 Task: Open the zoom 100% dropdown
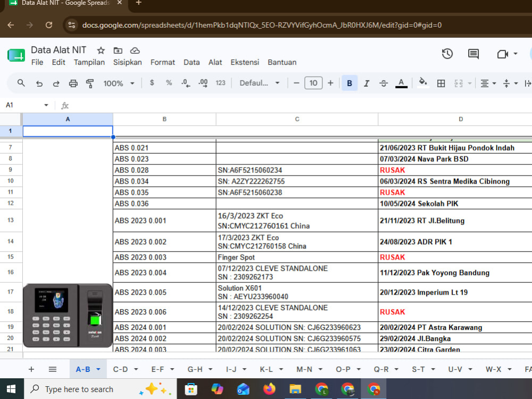(119, 84)
